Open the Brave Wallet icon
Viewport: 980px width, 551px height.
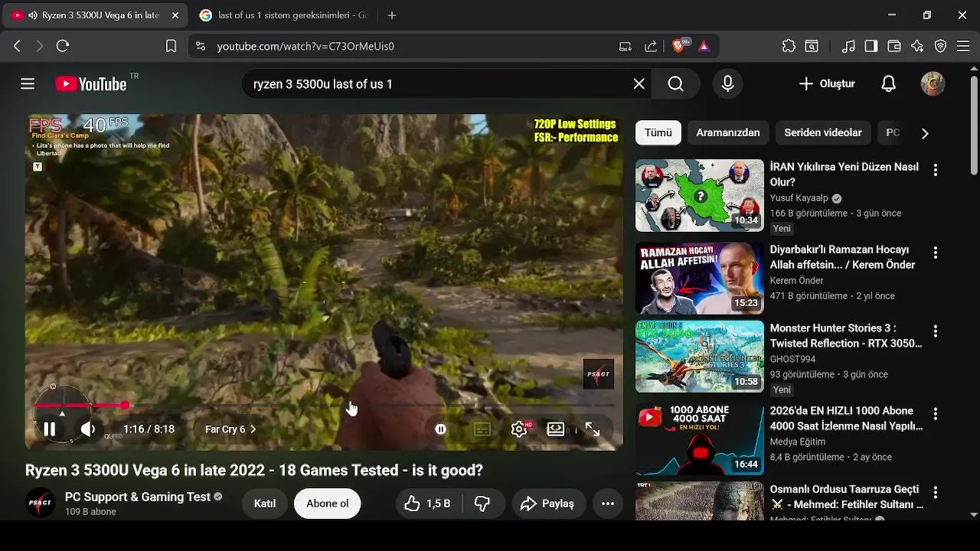(x=893, y=46)
